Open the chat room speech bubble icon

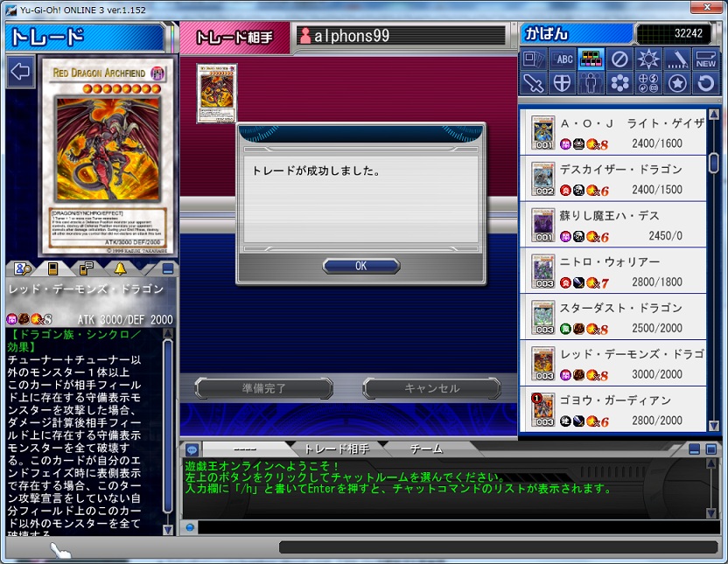click(x=192, y=449)
